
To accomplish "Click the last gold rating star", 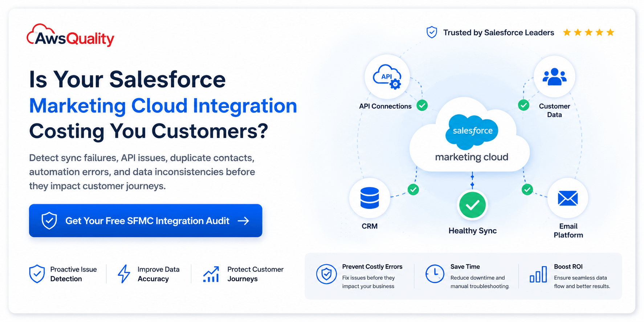I will pyautogui.click(x=610, y=33).
